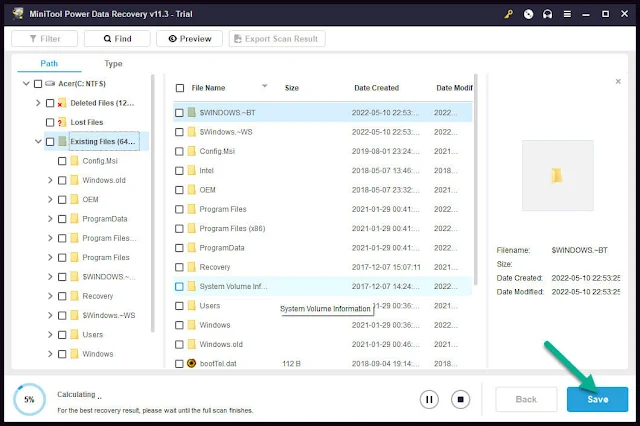This screenshot has height=426, width=640.
Task: Click the Acer C: drive icon
Action: [x=50, y=83]
